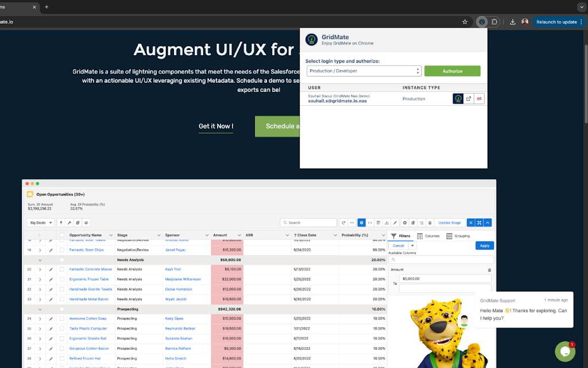Open the arrow dropdown next to Cancel
Screen dimensions: 588x368
pyautogui.click(x=412, y=246)
